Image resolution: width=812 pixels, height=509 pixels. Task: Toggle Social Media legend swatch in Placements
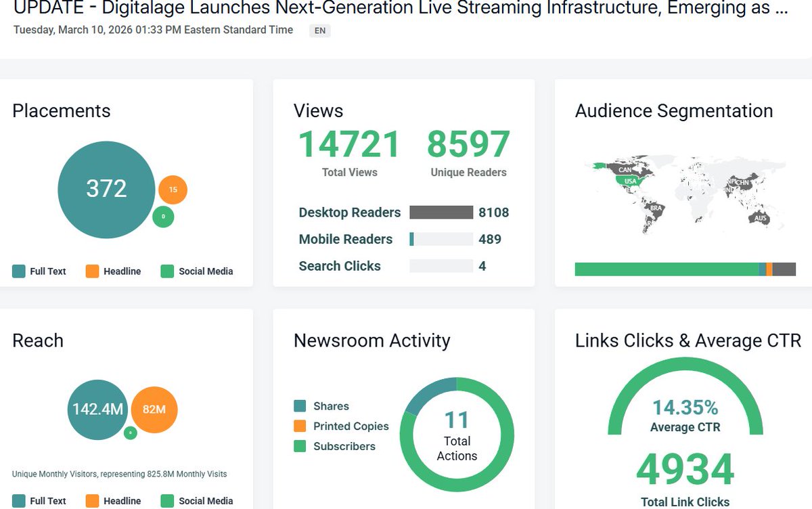click(167, 271)
